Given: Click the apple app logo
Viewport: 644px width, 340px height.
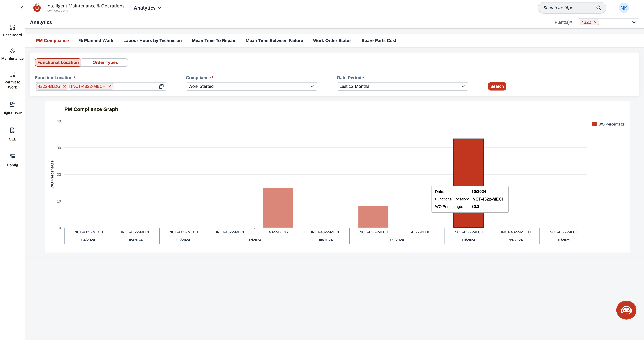Looking at the screenshot, I should (37, 8).
